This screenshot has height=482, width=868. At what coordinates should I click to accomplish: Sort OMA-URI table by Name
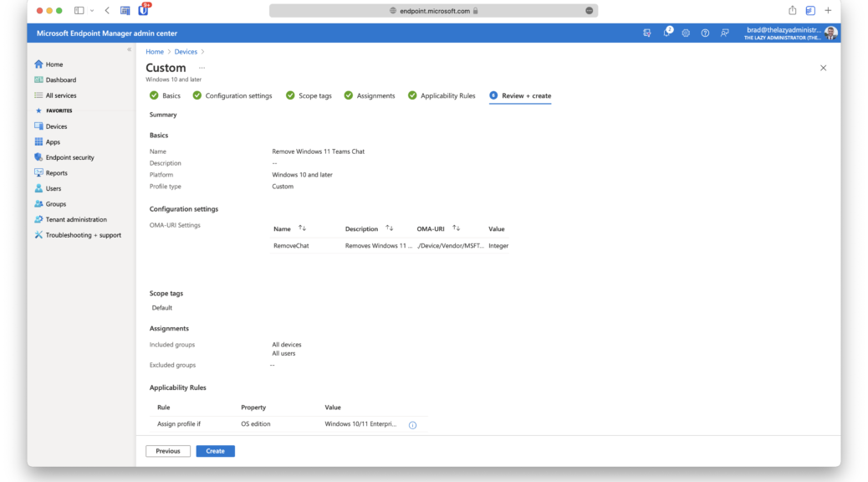click(302, 228)
